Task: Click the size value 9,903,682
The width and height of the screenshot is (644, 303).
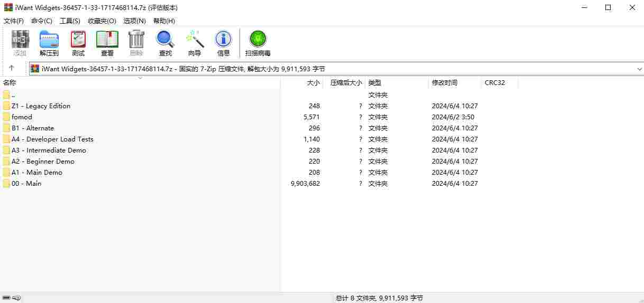Action: pyautogui.click(x=306, y=184)
